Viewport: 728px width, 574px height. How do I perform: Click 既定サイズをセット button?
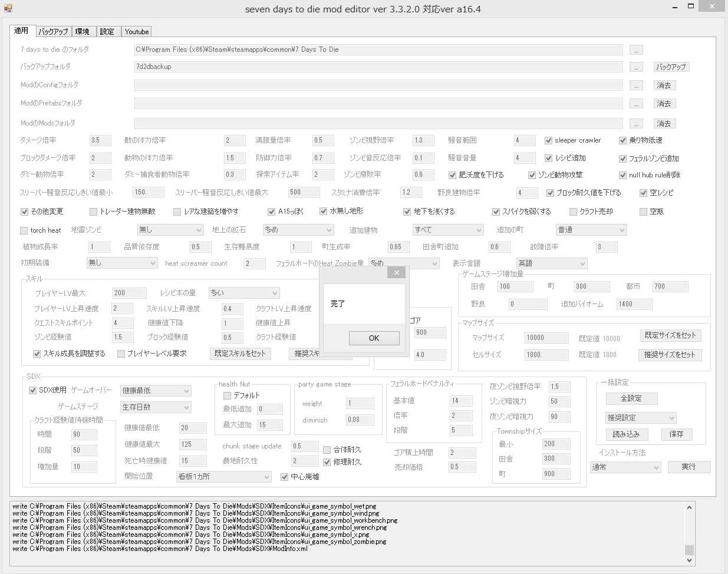coord(670,335)
